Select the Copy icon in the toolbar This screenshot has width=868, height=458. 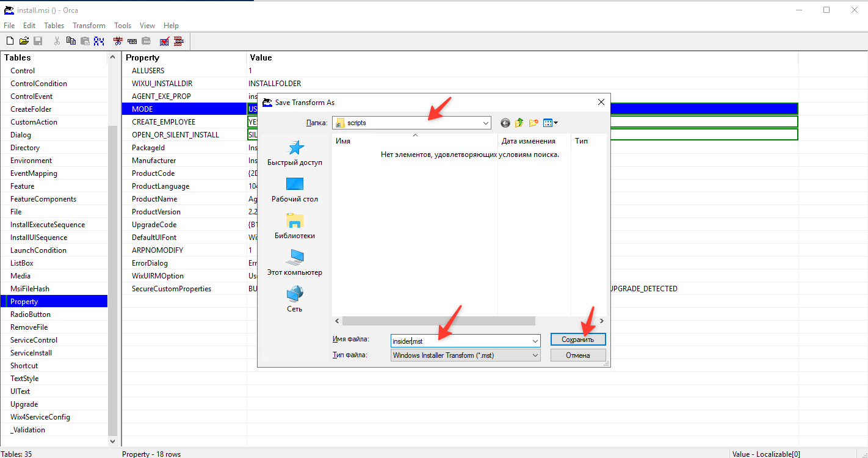click(71, 41)
